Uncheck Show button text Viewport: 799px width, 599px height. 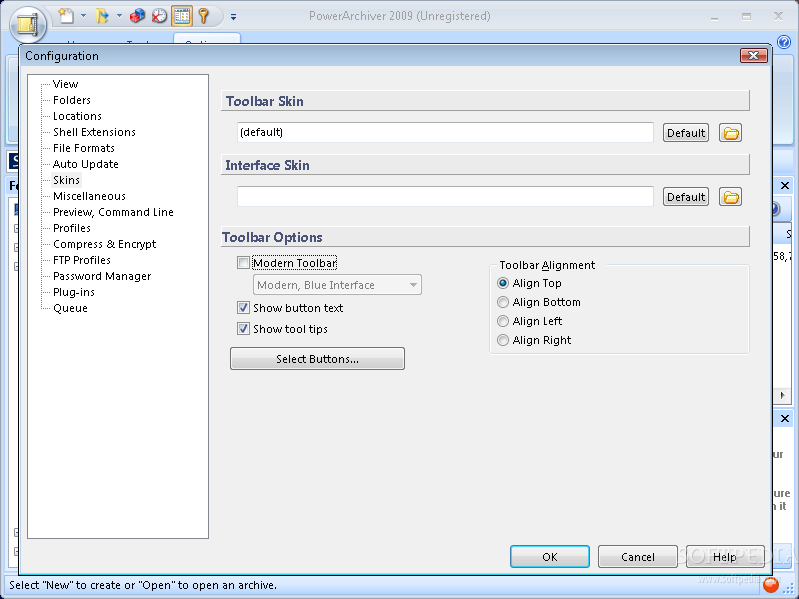click(243, 308)
